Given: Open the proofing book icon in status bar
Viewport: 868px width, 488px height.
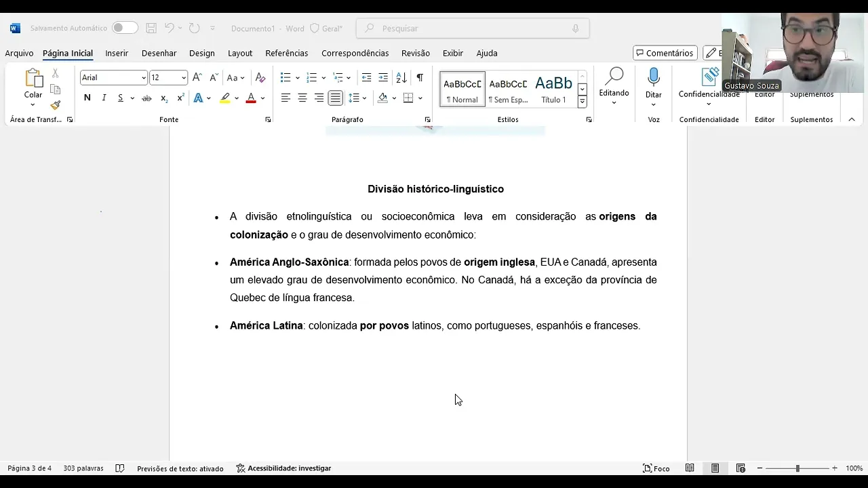Looking at the screenshot, I should [x=120, y=468].
